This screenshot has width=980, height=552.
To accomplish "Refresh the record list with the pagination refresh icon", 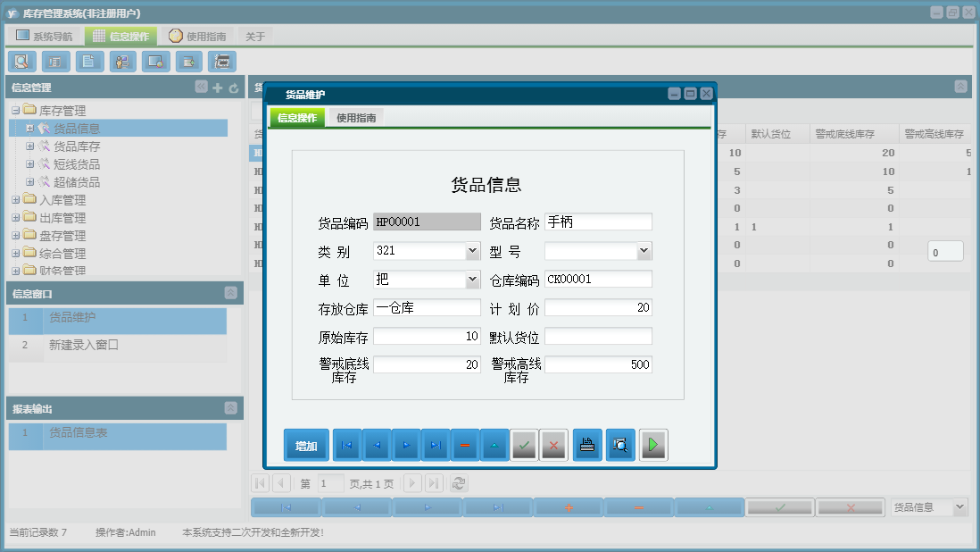I will pos(458,483).
